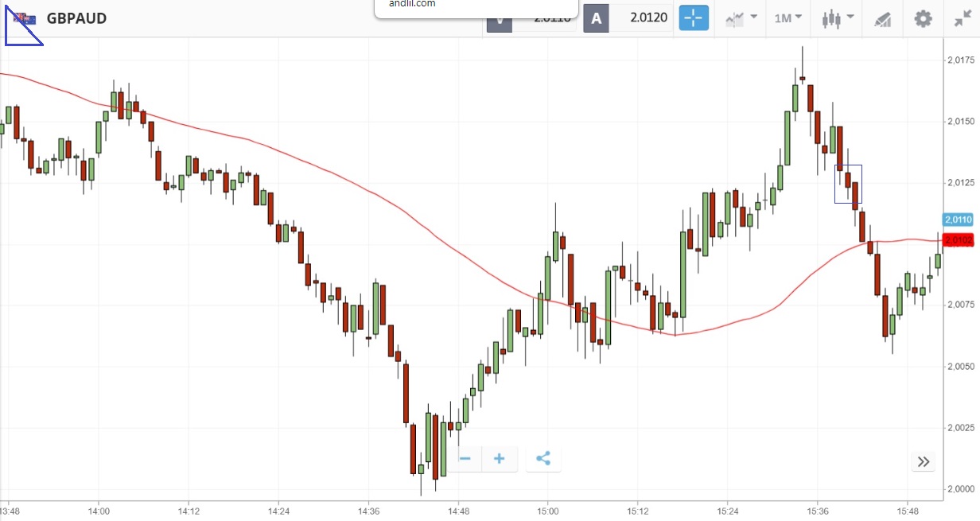This screenshot has width=980, height=521.
Task: Select the small rectangle drawn on candles
Action: pos(848,184)
